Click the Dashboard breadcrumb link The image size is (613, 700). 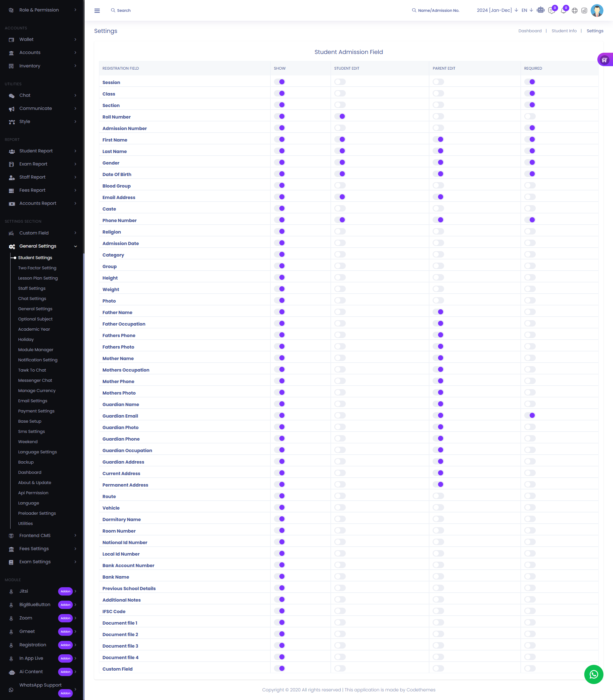[x=530, y=31]
